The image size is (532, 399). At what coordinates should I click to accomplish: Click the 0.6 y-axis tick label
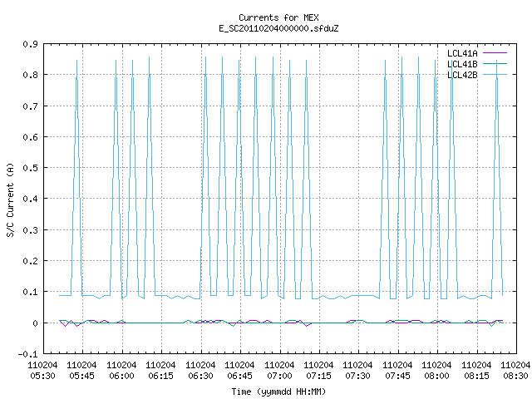(x=31, y=137)
